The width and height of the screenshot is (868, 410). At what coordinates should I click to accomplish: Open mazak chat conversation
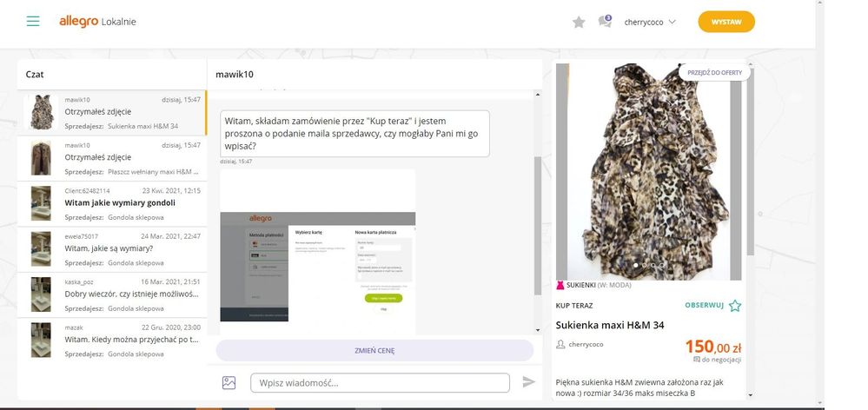pyautogui.click(x=112, y=340)
